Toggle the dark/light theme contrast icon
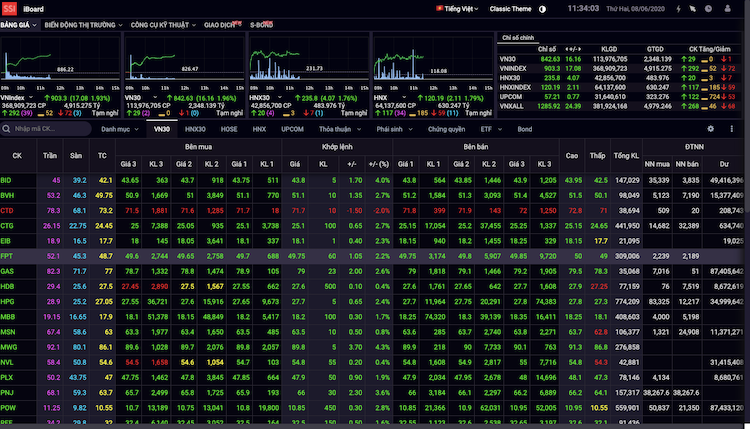Viewport: 750px width, 429px height. click(x=542, y=9)
